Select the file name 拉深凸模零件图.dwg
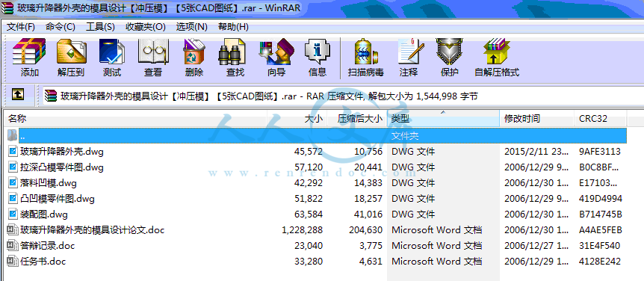Screen dimensions: 644x281 click(61, 167)
